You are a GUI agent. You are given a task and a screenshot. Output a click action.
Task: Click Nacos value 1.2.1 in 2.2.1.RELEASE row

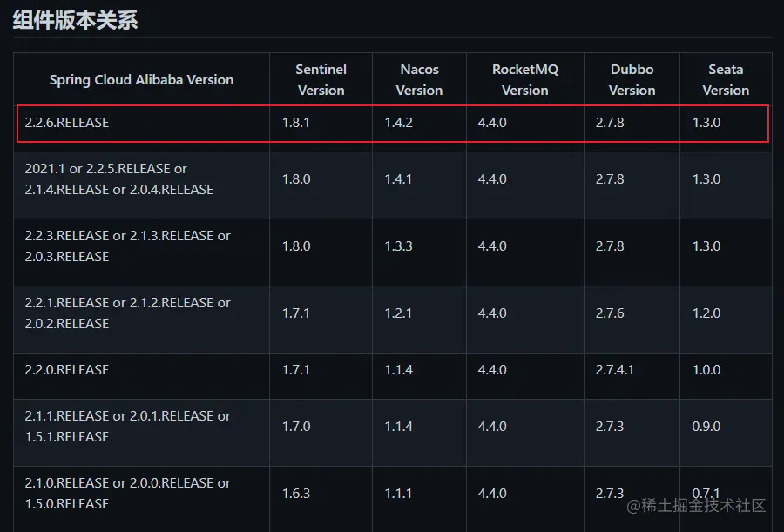[x=398, y=313]
